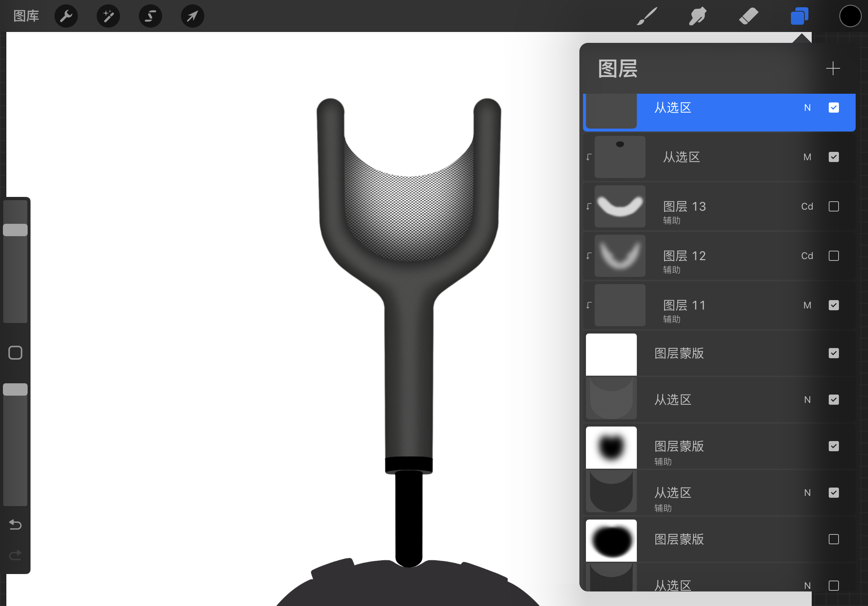Image resolution: width=868 pixels, height=606 pixels.
Task: Select the Transform arrow tool
Action: (x=192, y=16)
